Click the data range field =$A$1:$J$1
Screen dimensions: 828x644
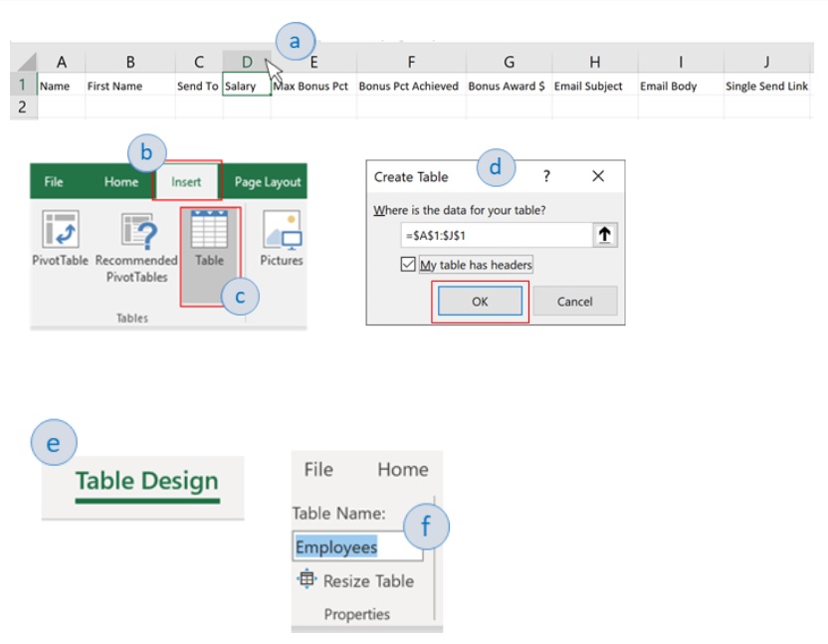(x=497, y=235)
